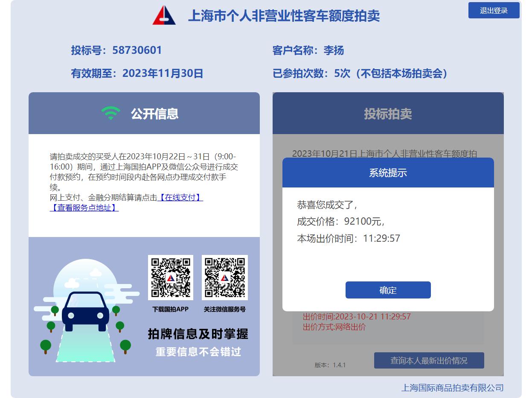Click the 出价时间:2023-10-21 11:29:57 text
Viewport: 532px width, 398px height.
357,316
